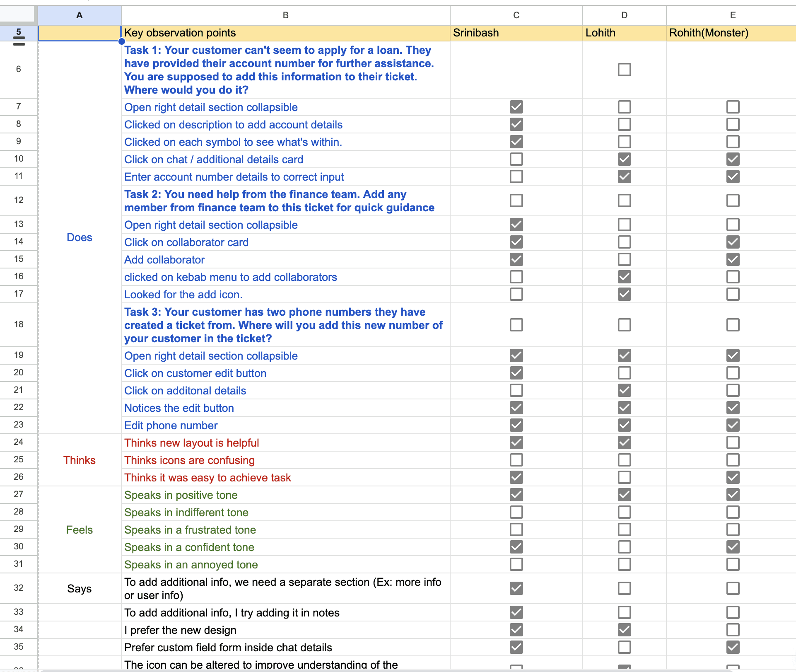Click the red 'Thinks' category cell
796x672 pixels.
79,460
